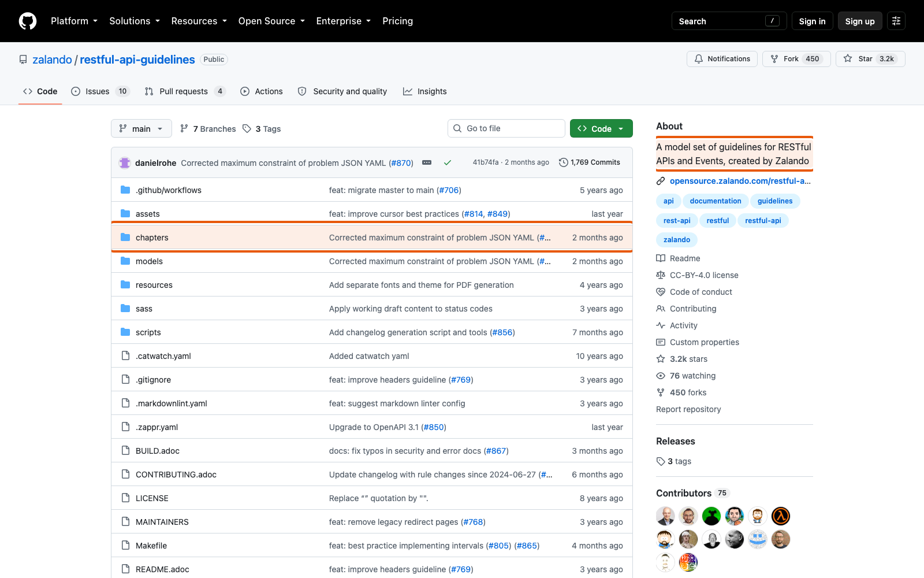View the 76 watching list
This screenshot has width=924, height=578.
pyautogui.click(x=686, y=376)
